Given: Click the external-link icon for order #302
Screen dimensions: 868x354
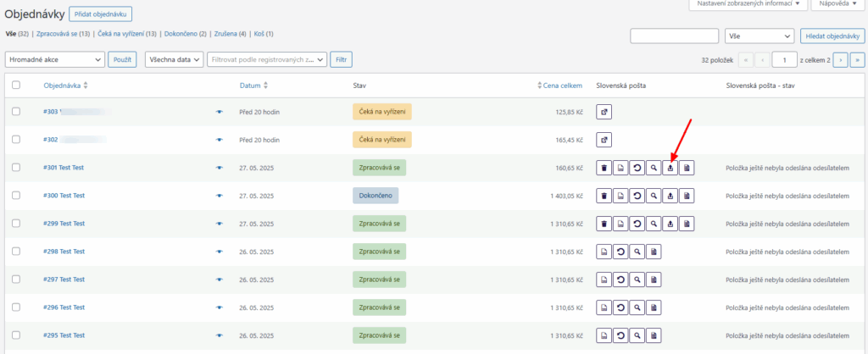Looking at the screenshot, I should [x=604, y=140].
